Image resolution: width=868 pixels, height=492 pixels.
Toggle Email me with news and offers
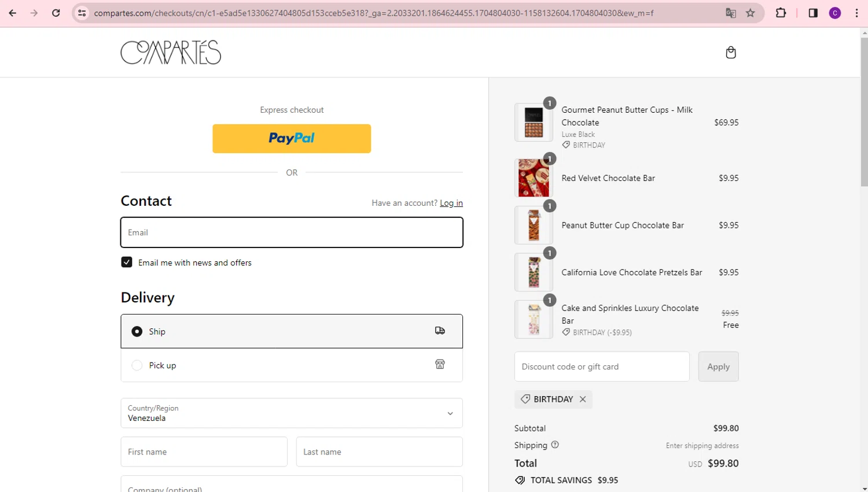[127, 262]
